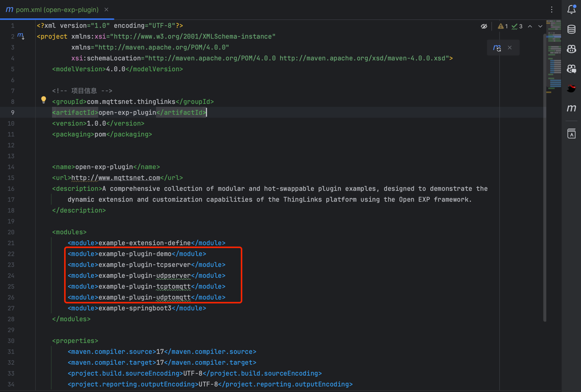Click the example-plugin-tcptomqtt module entry
Viewport: 581px width, 392px height.
146,286
